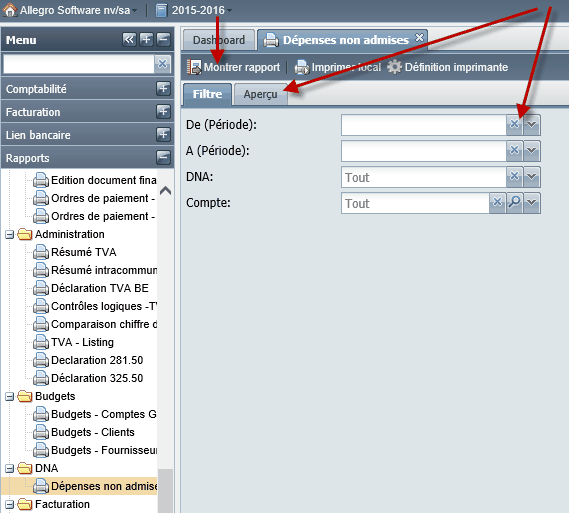
Task: Focus the A (Période) field
Action: (x=423, y=151)
